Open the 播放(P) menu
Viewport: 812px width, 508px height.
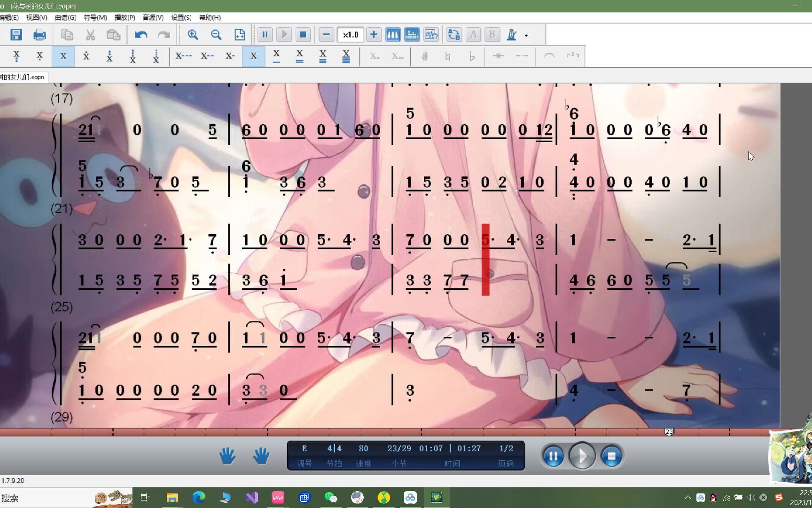[125, 17]
